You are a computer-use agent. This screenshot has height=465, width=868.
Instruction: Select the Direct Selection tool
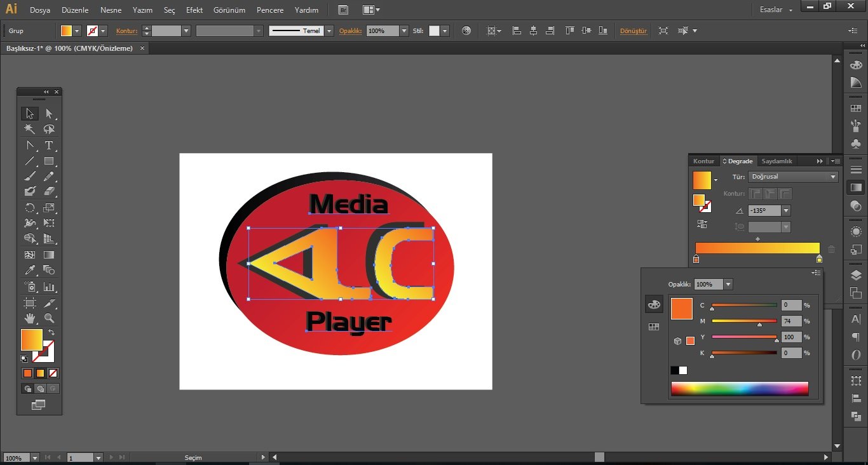49,114
